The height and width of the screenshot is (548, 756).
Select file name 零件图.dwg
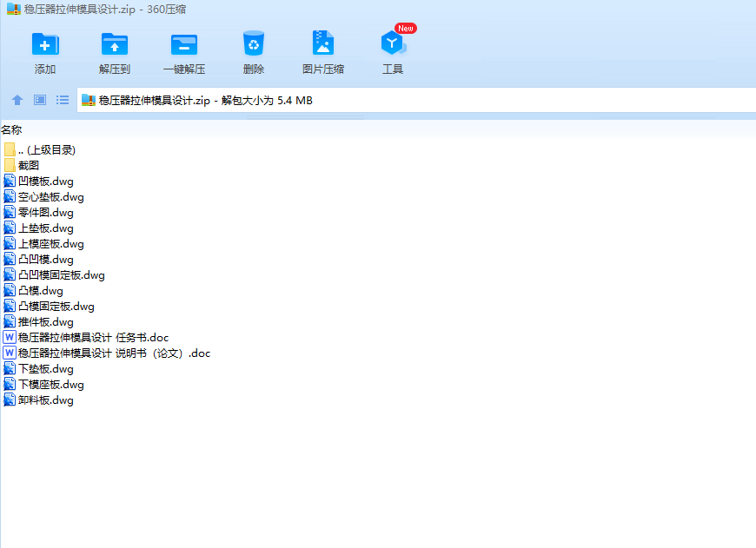[46, 213]
